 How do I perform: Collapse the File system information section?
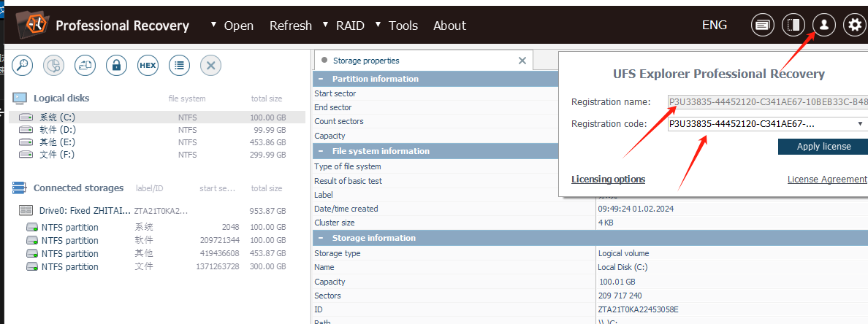point(321,151)
